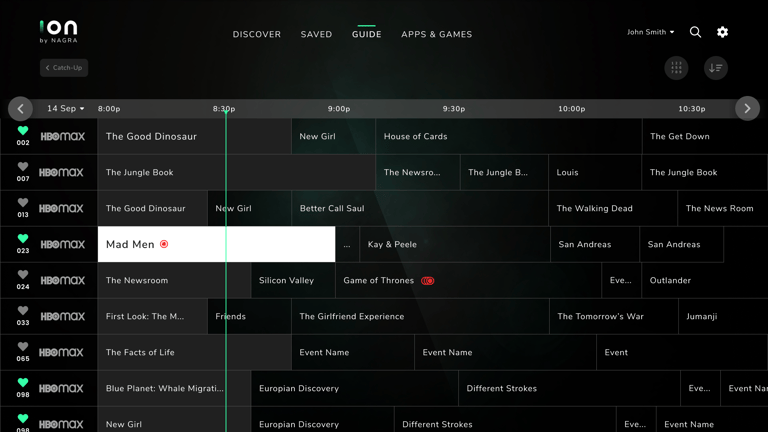Select The Girlfriend Experience
This screenshot has height=432, width=768.
pos(420,316)
